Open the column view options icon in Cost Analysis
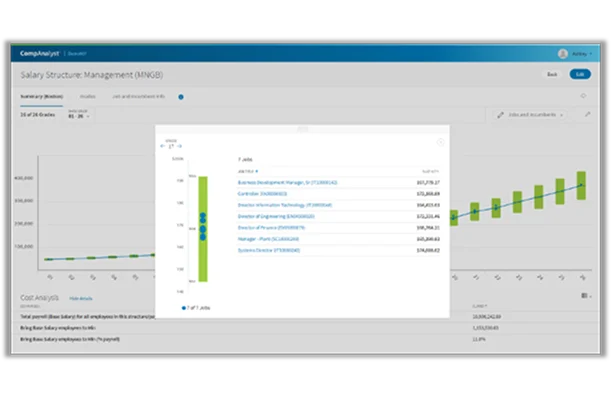Image resolution: width=612 pixels, height=397 pixels. (x=585, y=296)
